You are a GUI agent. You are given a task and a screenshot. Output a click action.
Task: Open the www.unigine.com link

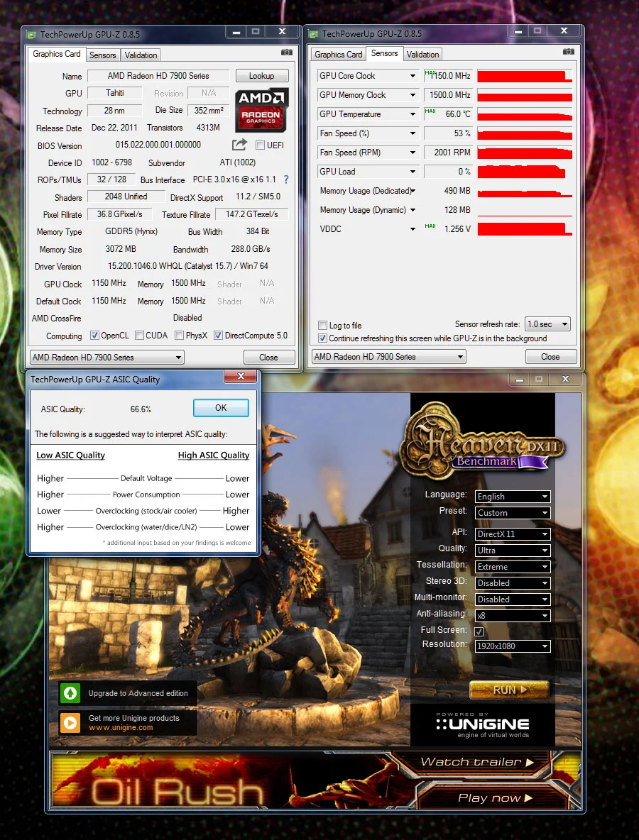[x=121, y=727]
